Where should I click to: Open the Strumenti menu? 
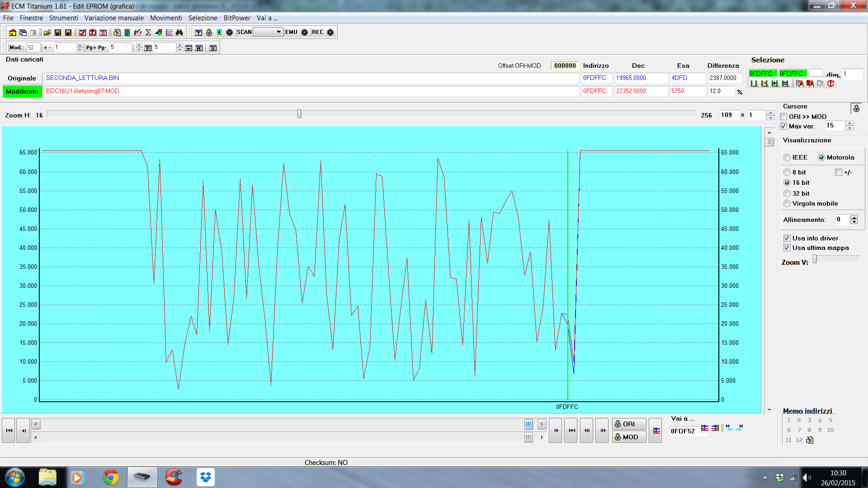coord(63,18)
